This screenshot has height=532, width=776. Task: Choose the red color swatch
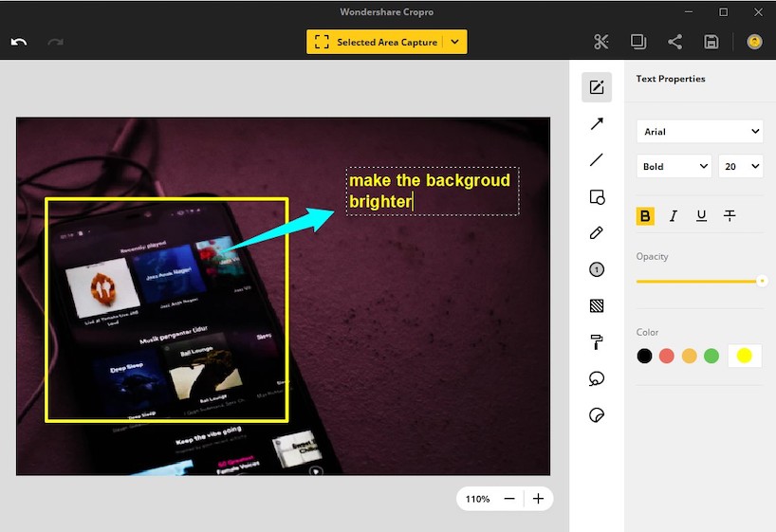pos(667,356)
